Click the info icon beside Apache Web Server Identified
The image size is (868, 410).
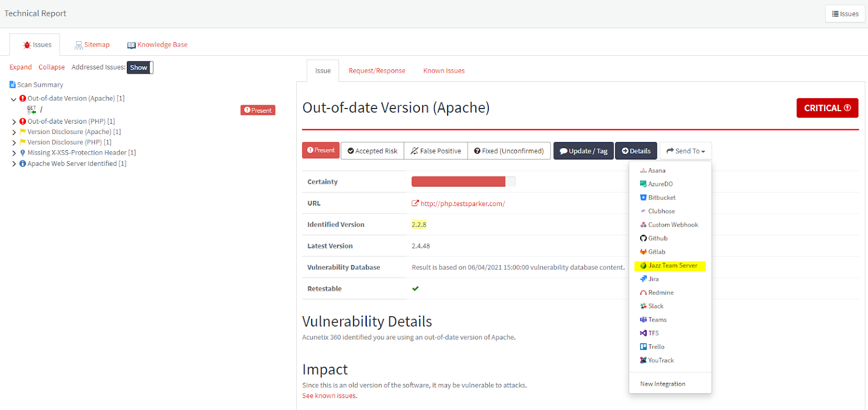(x=23, y=163)
